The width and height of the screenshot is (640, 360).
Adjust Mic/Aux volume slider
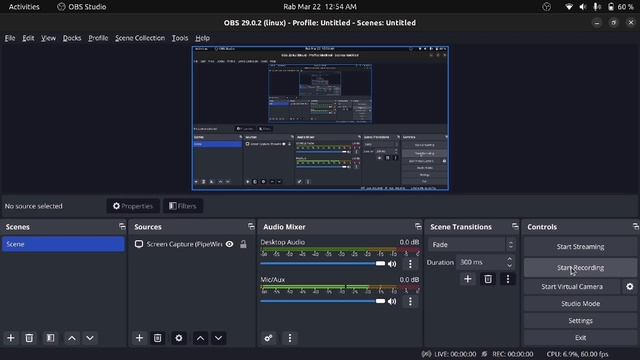[x=322, y=301]
